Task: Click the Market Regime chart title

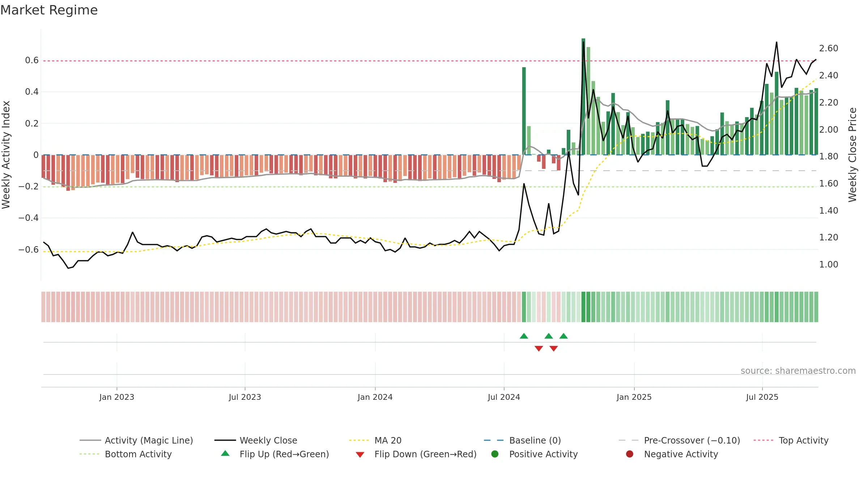Action: pyautogui.click(x=49, y=10)
